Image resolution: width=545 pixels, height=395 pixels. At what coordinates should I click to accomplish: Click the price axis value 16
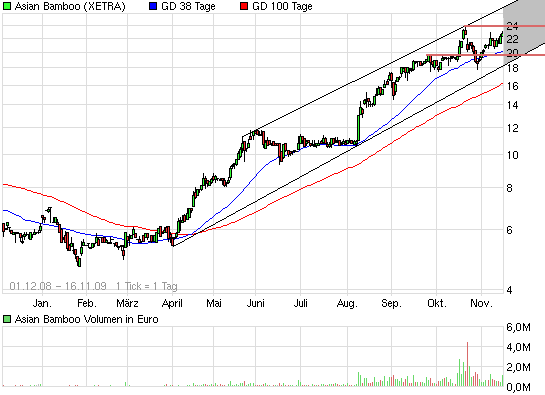pyautogui.click(x=512, y=86)
